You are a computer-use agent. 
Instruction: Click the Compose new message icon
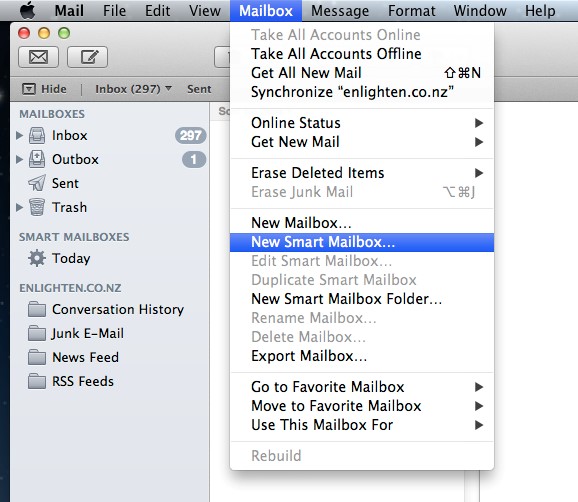tap(87, 57)
